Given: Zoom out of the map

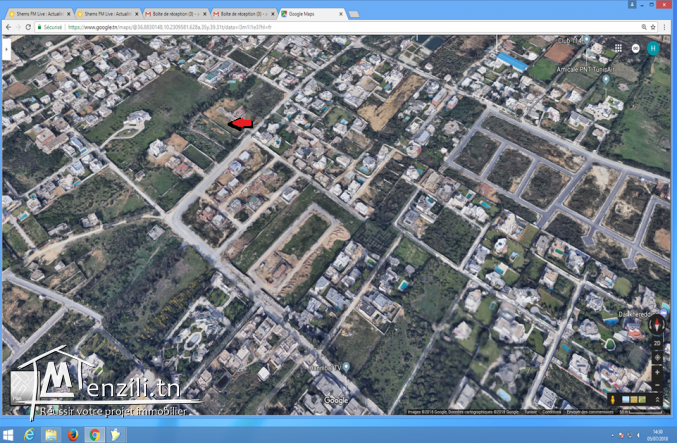Looking at the screenshot, I should pyautogui.click(x=657, y=384).
